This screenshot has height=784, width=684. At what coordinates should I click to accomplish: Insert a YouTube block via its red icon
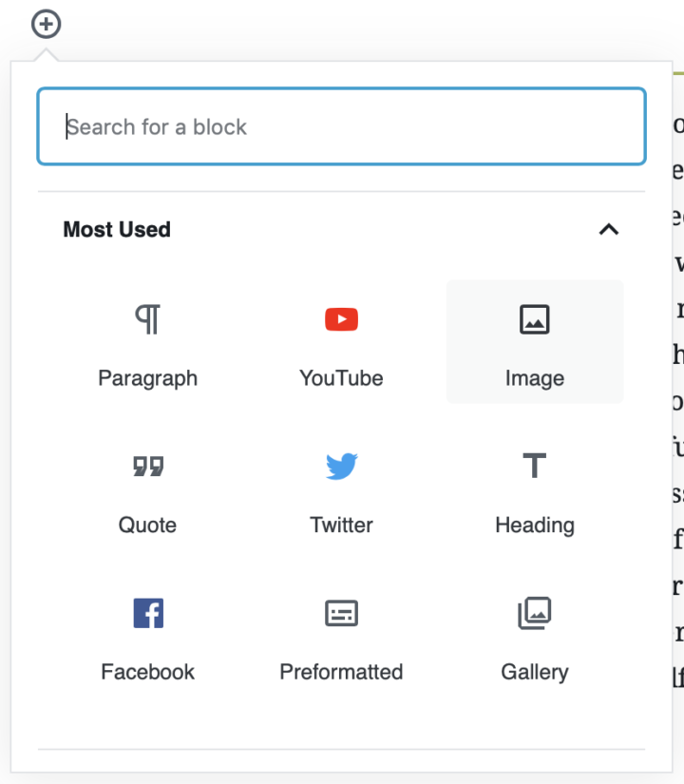pos(341,320)
